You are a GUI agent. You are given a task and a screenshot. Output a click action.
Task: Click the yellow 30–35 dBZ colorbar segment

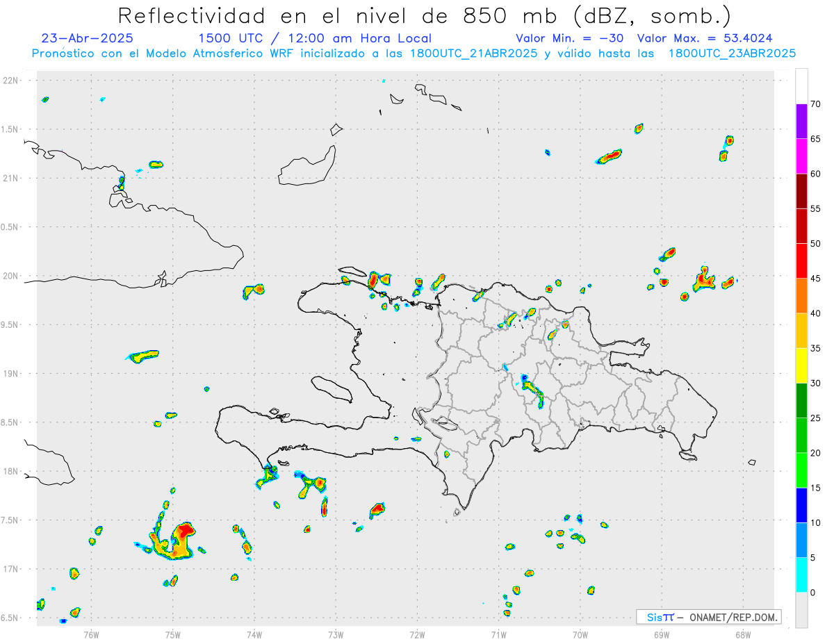click(x=801, y=365)
